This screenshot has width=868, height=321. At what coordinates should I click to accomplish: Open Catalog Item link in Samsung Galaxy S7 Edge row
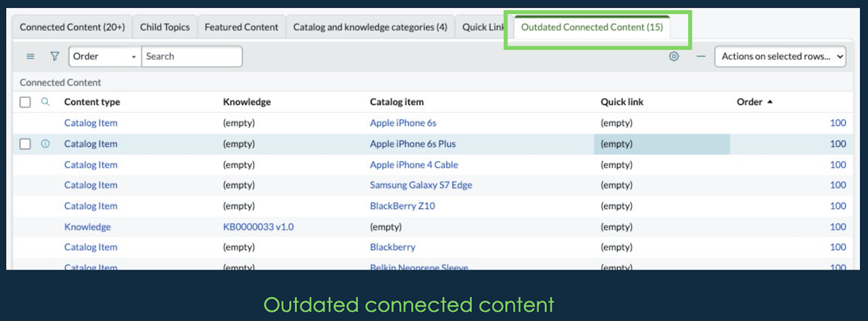pos(91,185)
